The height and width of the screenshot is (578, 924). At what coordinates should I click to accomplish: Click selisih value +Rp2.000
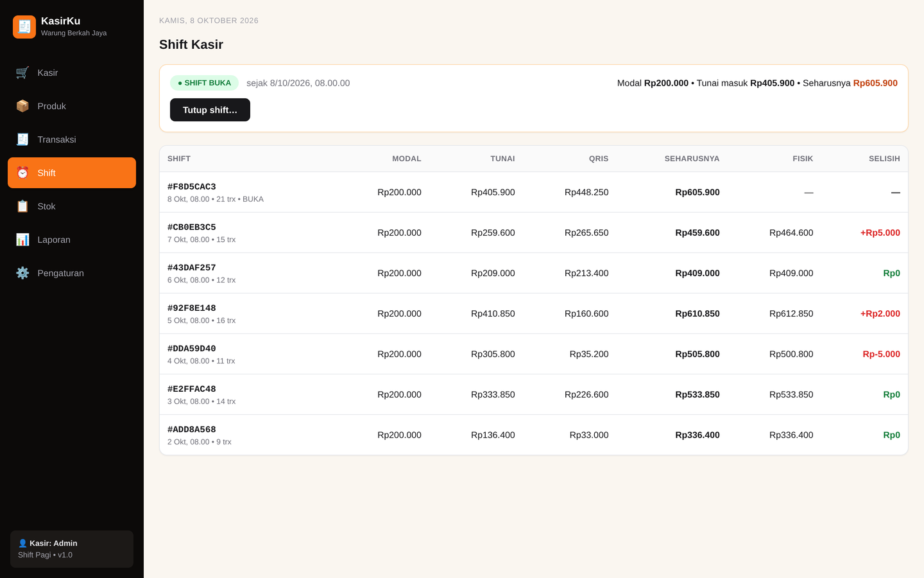click(880, 313)
